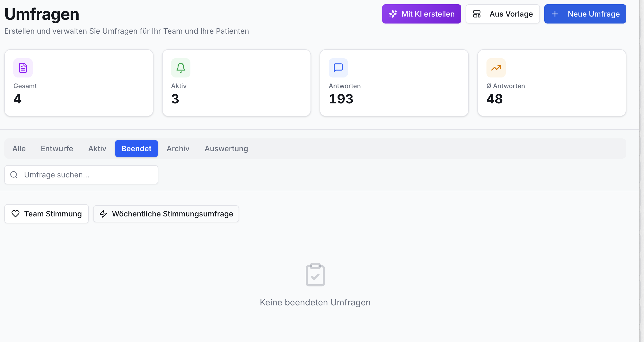644x342 pixels.
Task: Click the Ø Antworten value 48
Action: (494, 99)
